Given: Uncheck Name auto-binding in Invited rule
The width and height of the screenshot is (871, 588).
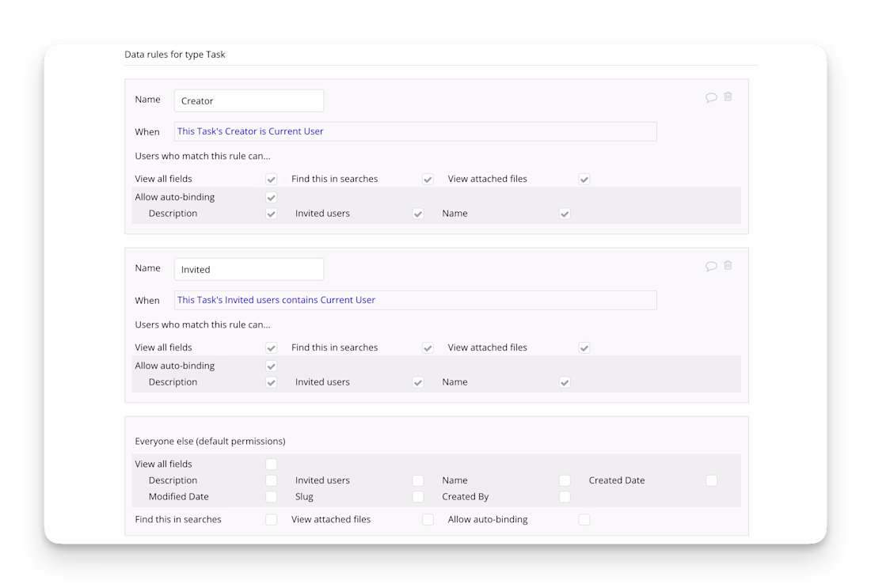Looking at the screenshot, I should pyautogui.click(x=565, y=382).
